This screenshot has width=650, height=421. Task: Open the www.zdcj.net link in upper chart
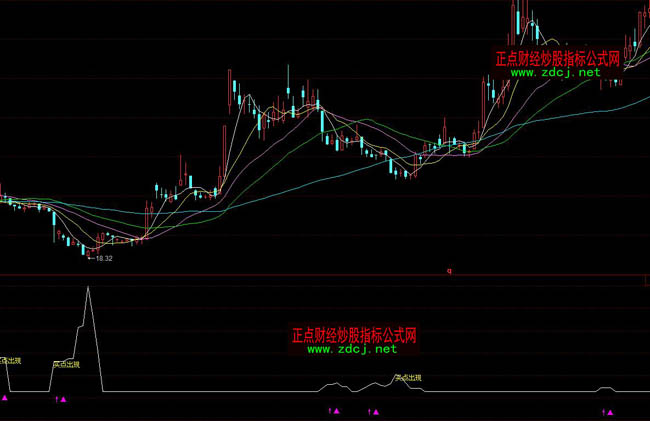coord(557,73)
